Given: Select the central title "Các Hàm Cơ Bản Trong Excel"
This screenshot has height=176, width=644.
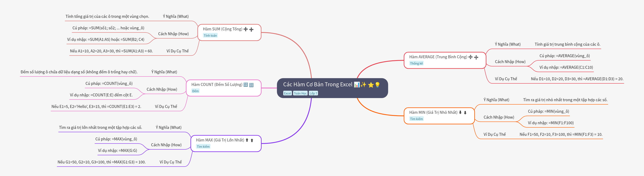Looking at the screenshot, I should point(317,85).
